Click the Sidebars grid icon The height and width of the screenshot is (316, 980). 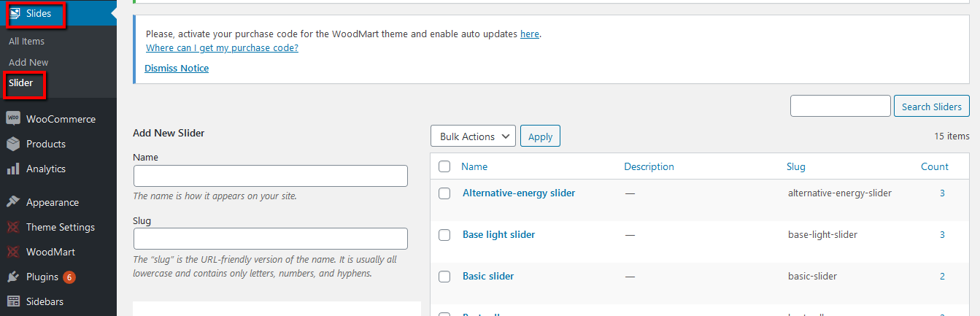tap(13, 301)
